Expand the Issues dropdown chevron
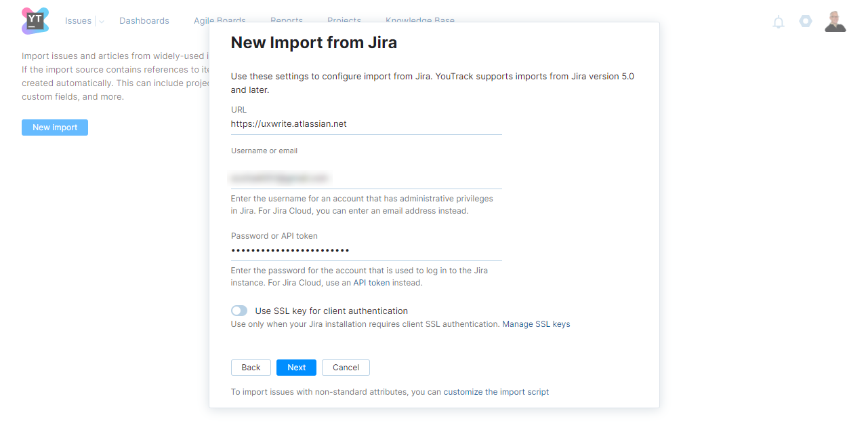Screen dimensions: 868x432 [101, 22]
